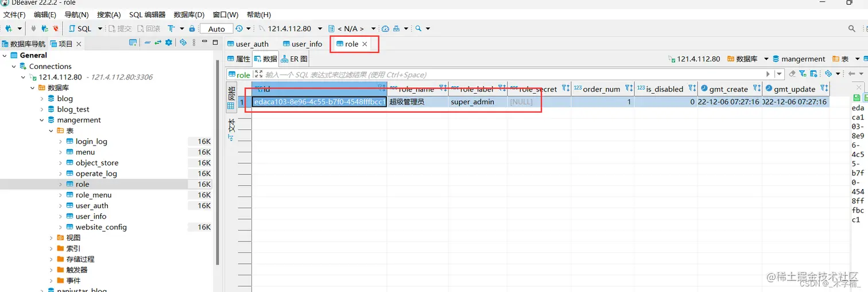Select the website_config table in tree
This screenshot has width=868, height=292.
101,227
